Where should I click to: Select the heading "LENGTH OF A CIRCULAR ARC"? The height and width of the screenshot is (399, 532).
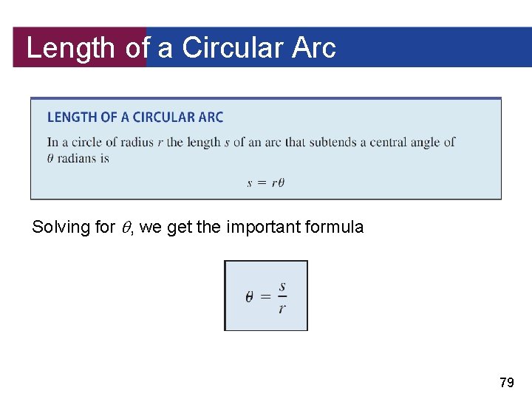(135, 117)
